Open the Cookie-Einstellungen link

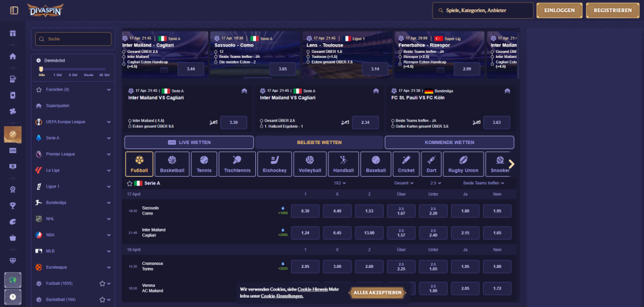tap(282, 296)
